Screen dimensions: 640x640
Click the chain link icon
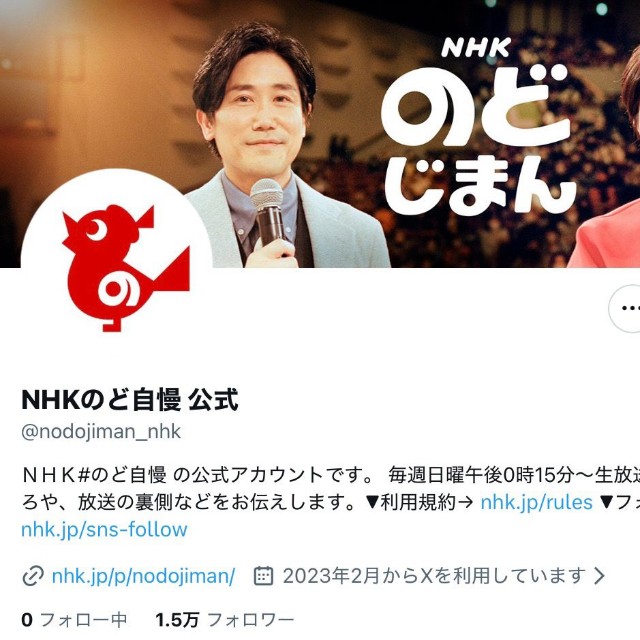tap(33, 576)
